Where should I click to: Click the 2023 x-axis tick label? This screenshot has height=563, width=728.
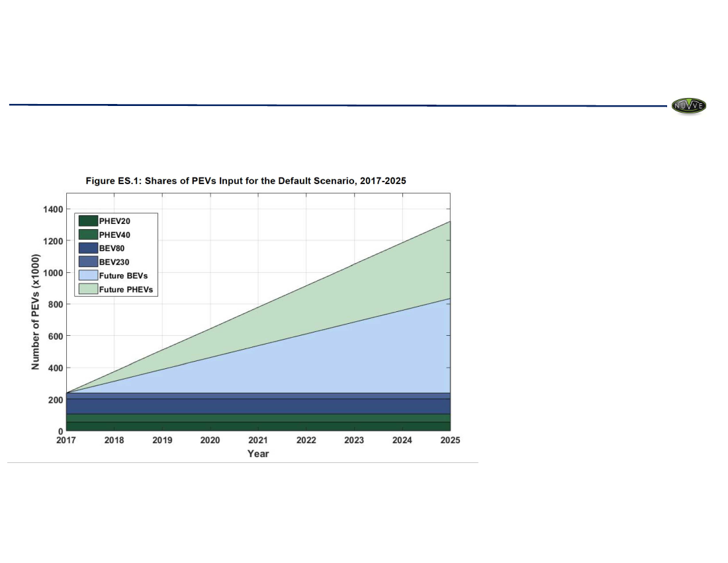tap(354, 440)
